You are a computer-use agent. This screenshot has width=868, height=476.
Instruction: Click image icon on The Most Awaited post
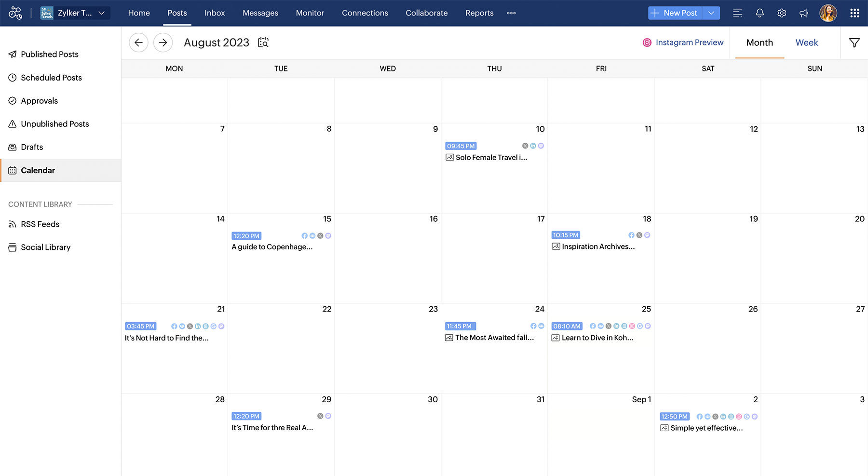(x=449, y=338)
